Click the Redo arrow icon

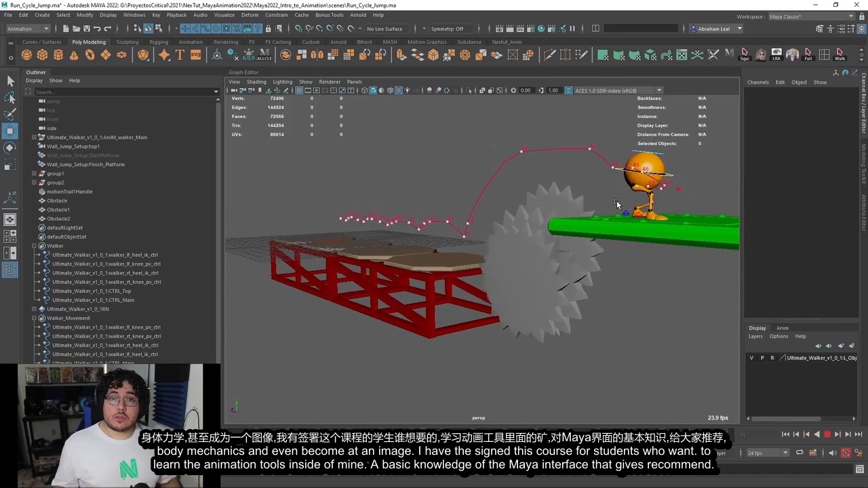(x=108, y=28)
